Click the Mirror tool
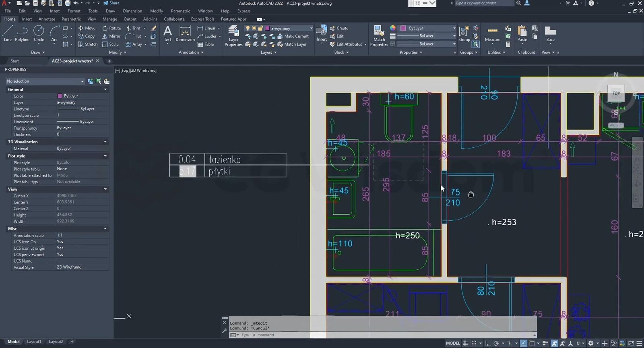The width and height of the screenshot is (644, 348). pyautogui.click(x=111, y=36)
